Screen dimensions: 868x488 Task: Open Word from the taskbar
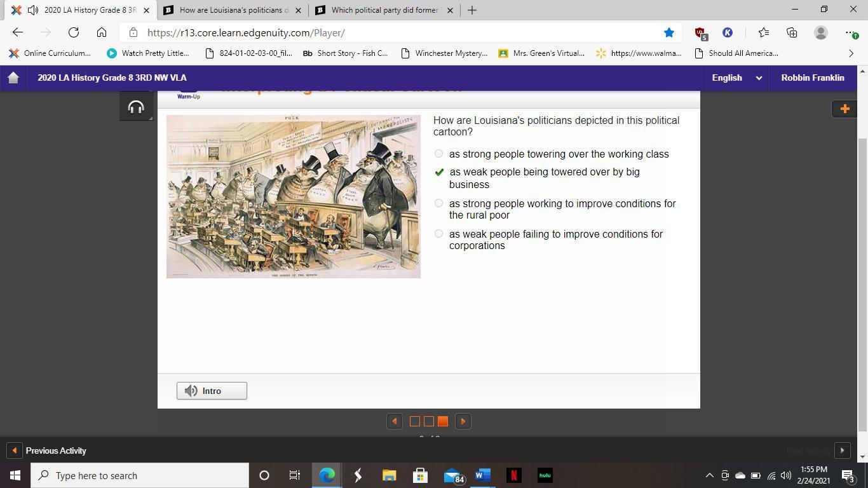click(x=482, y=475)
